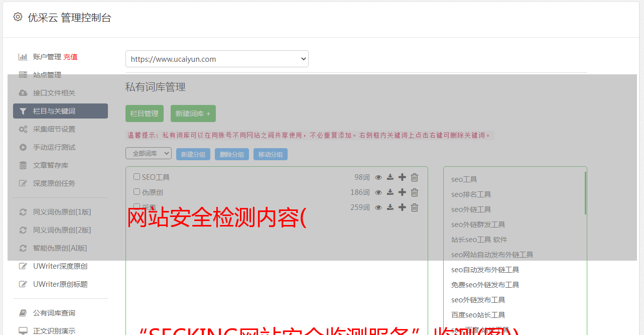This screenshot has height=335, width=644.
Task: Add keywords using the SEO工具 plus icon
Action: point(402,177)
